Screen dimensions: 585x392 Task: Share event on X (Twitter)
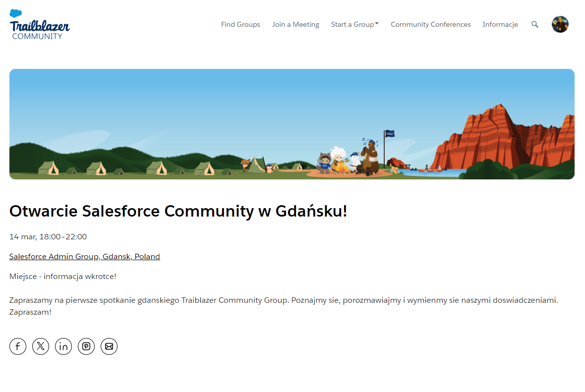41,346
